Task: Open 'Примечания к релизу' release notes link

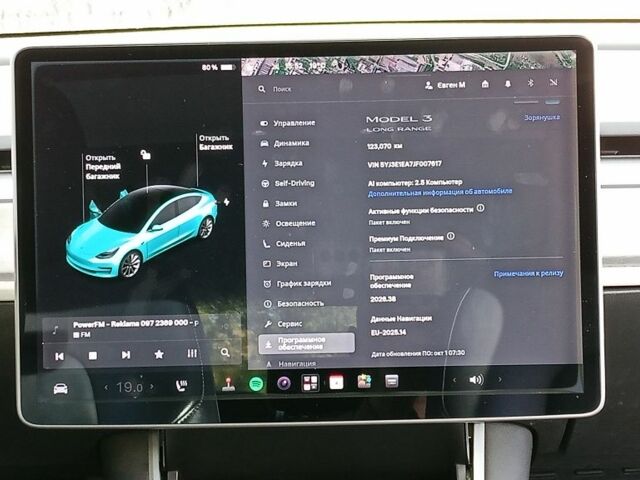Action: tap(529, 273)
